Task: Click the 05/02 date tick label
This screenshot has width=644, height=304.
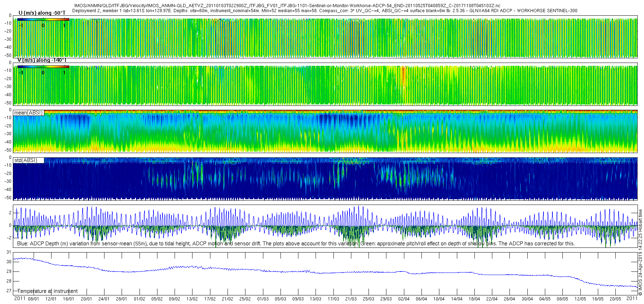Action: coord(157,299)
